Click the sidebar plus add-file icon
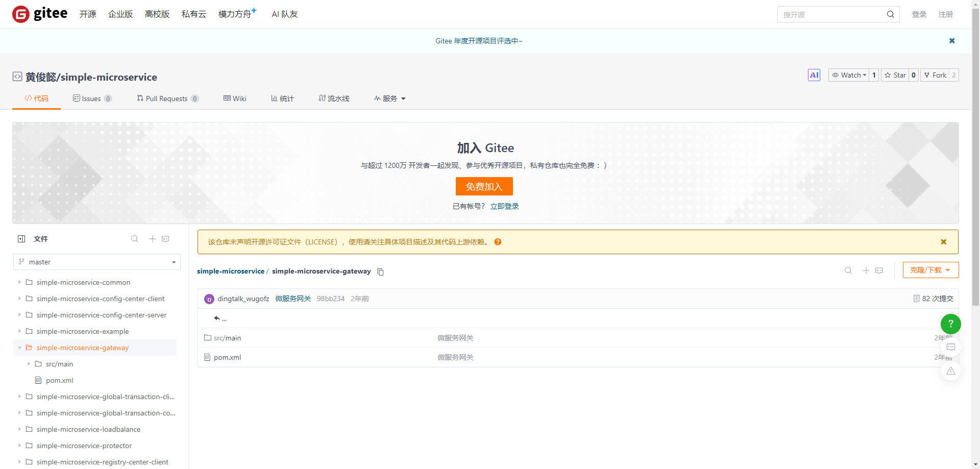 tap(152, 239)
